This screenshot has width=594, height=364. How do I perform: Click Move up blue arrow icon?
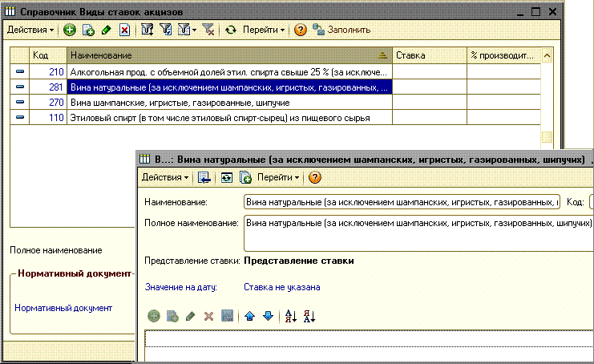[249, 316]
